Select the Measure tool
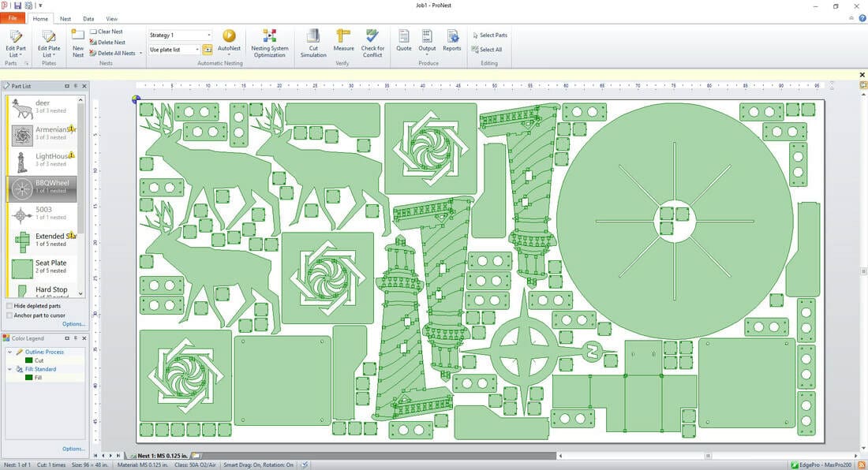The height and width of the screenshot is (470, 868). pos(343,40)
